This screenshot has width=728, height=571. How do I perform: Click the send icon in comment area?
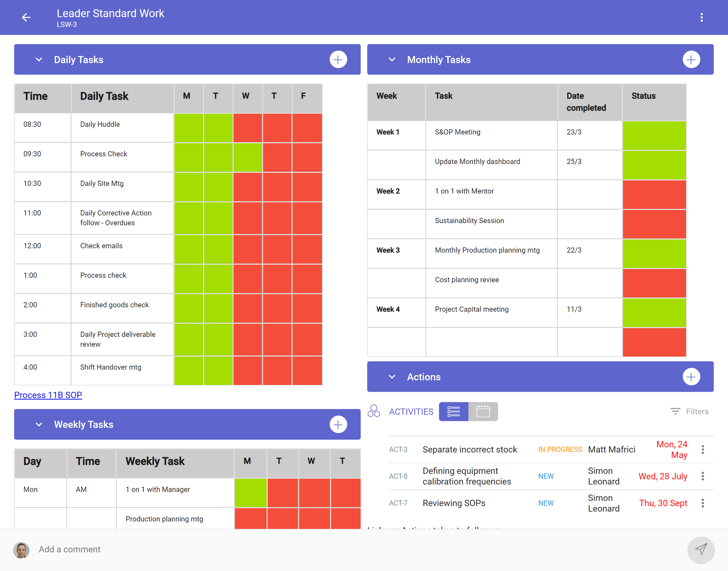click(x=701, y=550)
